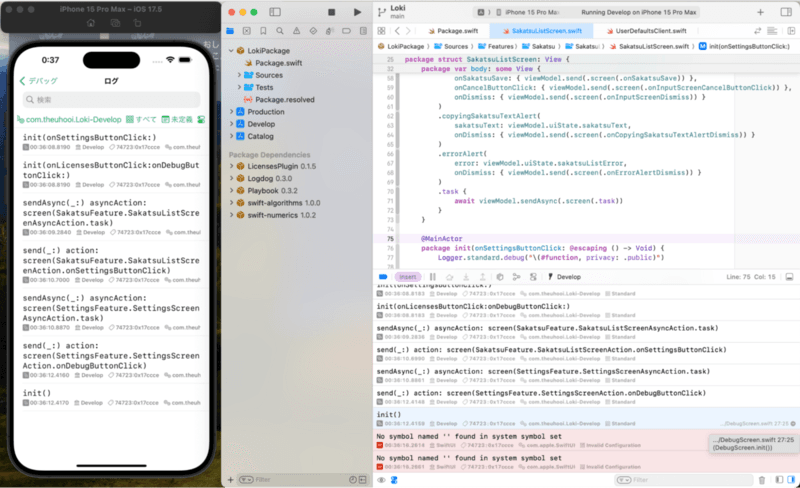Tap the すべて filter in simulator
Screen dimensions: 800x488
142,119
